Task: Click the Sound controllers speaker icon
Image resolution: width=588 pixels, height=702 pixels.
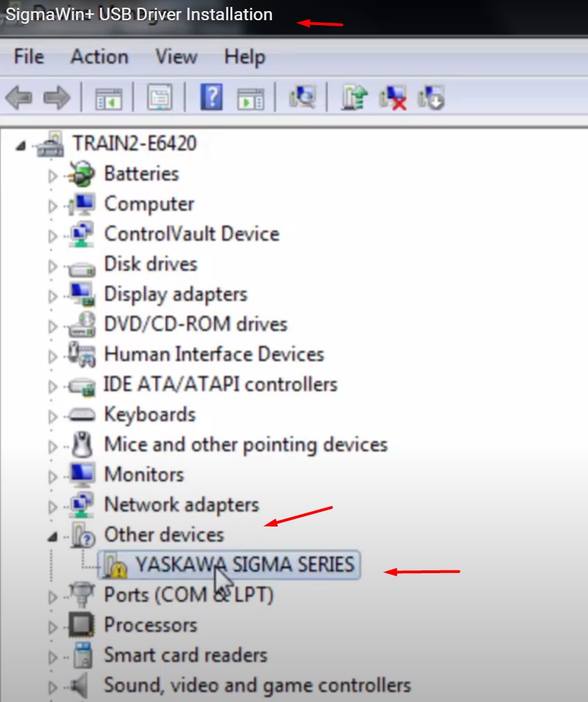Action: [79, 685]
